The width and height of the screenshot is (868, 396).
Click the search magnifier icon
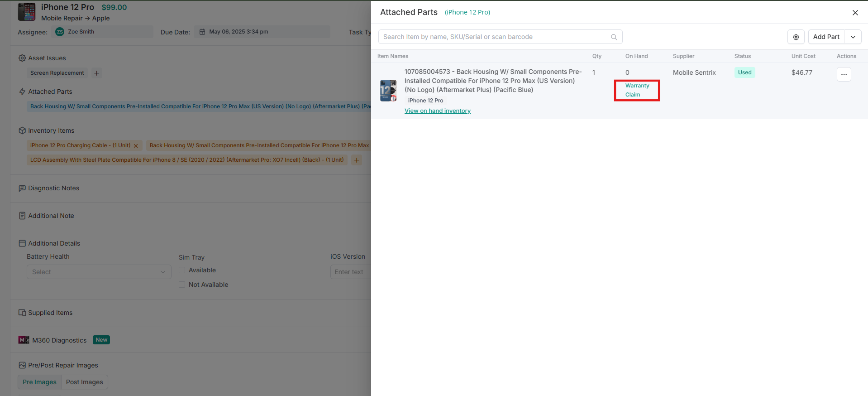(x=614, y=37)
